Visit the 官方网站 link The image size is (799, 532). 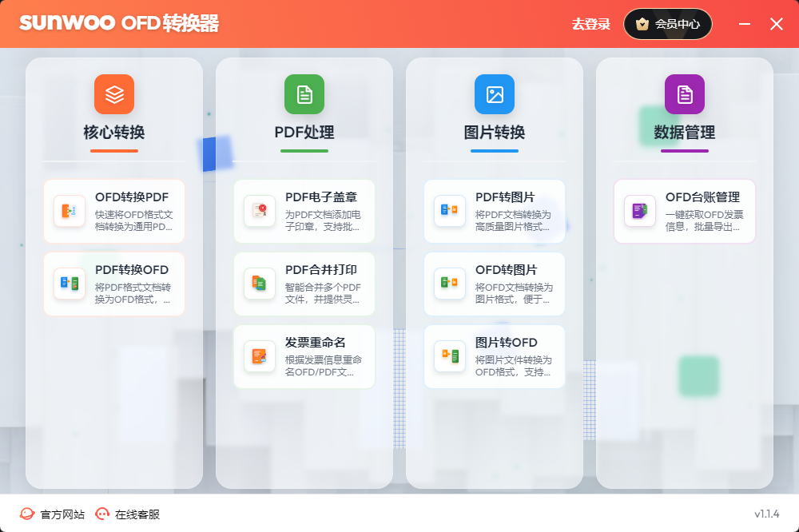tap(53, 514)
